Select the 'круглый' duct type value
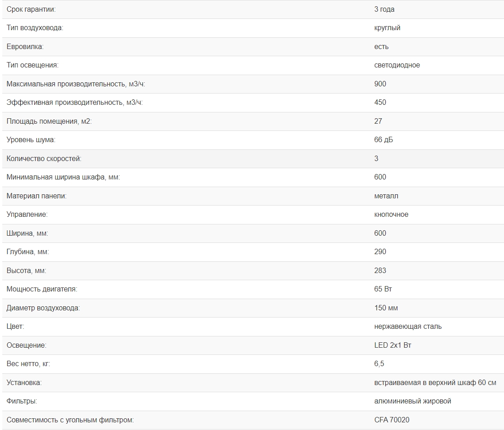Screen dimensions: 504x430 click(387, 28)
